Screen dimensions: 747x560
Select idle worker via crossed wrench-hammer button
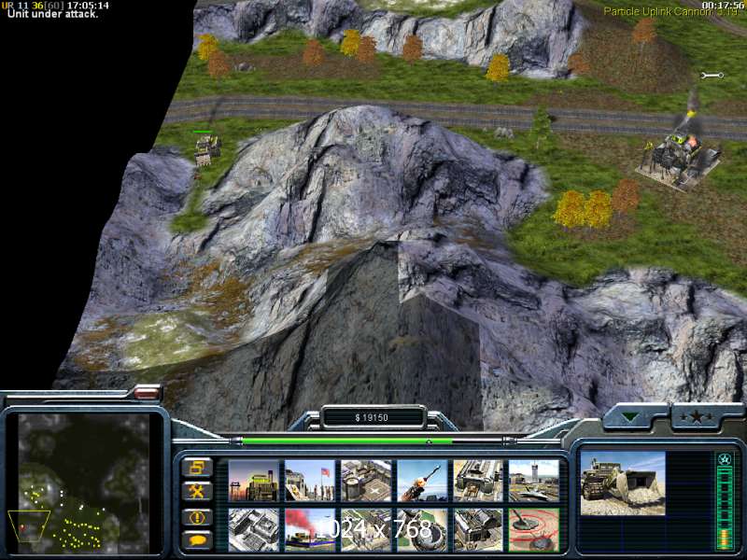197,491
